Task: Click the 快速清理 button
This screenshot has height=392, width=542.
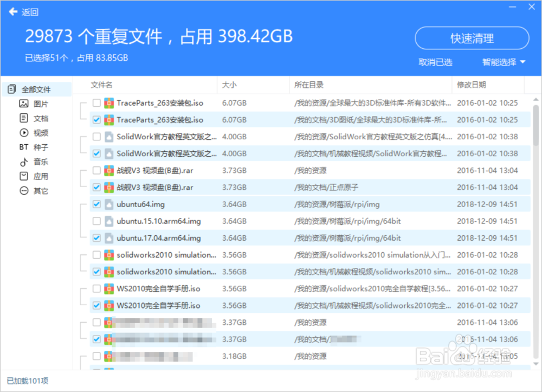Action: 472,38
